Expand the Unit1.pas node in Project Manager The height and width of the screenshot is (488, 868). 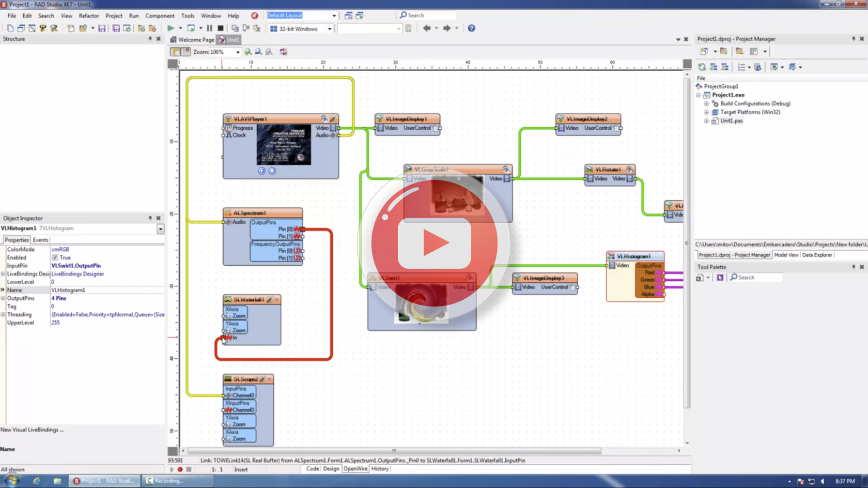(706, 121)
